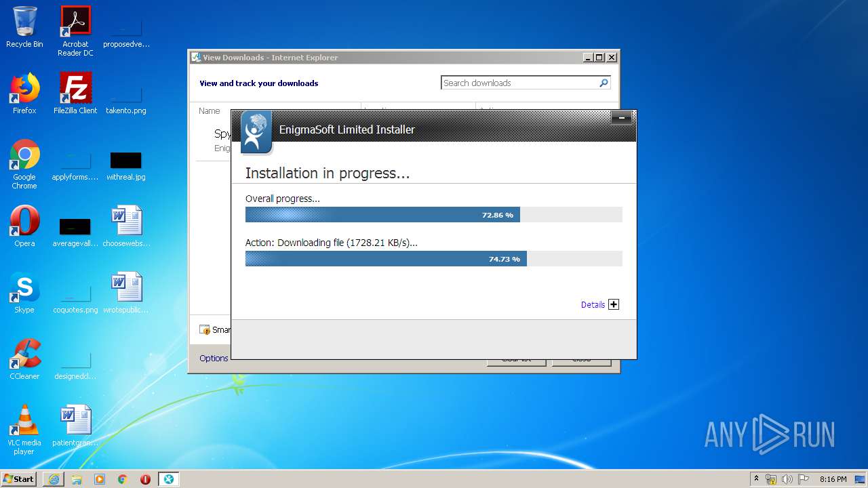
Task: Select choosewebs... Word document
Action: [126, 226]
